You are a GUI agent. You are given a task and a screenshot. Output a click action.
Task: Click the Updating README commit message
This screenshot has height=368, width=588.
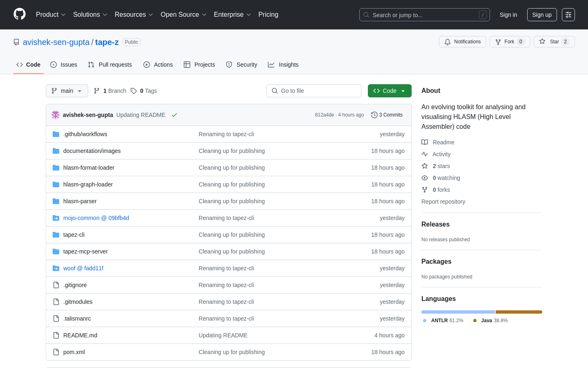[141, 115]
